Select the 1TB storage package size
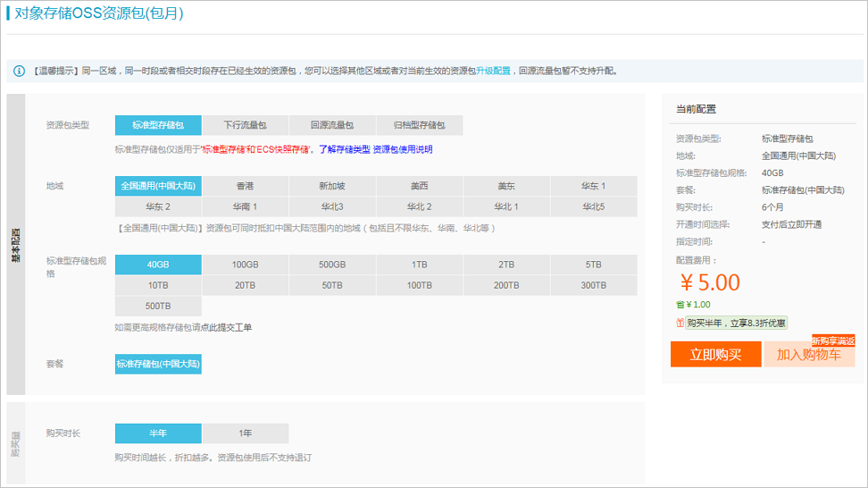The width and height of the screenshot is (868, 488). pos(420,265)
